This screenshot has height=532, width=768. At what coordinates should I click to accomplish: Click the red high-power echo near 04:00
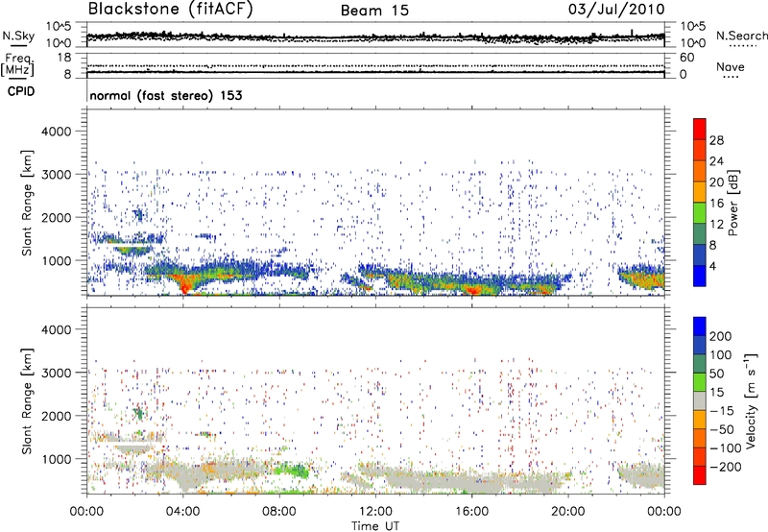click(x=184, y=283)
